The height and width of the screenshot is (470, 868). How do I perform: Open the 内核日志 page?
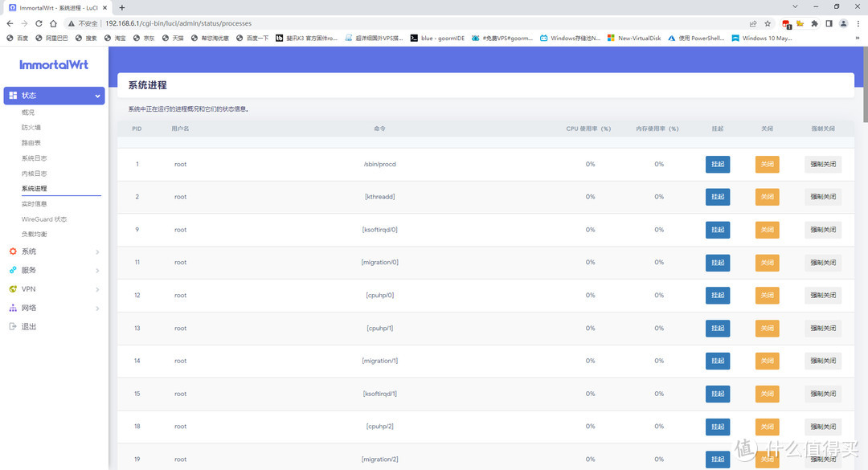coord(35,174)
